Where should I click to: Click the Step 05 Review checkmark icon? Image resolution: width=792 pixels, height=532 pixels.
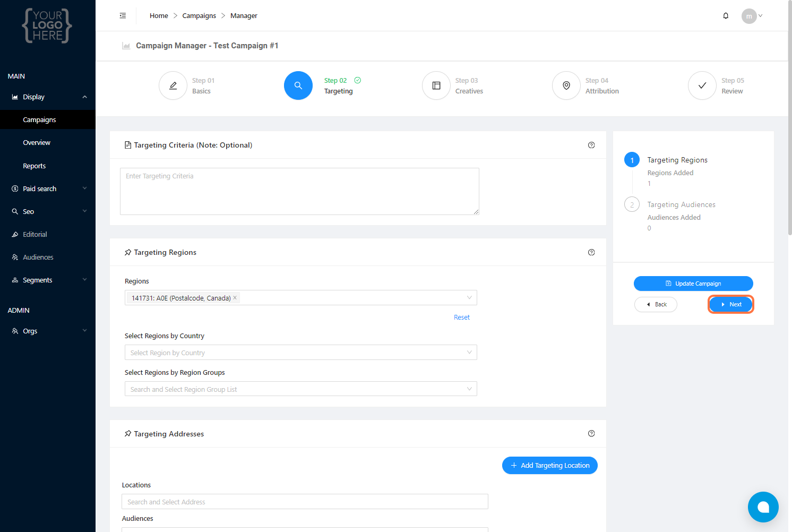pyautogui.click(x=702, y=85)
